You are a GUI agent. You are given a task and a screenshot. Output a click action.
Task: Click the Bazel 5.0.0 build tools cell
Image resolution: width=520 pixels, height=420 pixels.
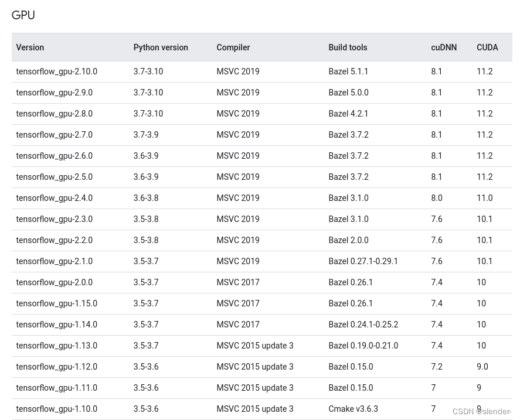tap(348, 93)
